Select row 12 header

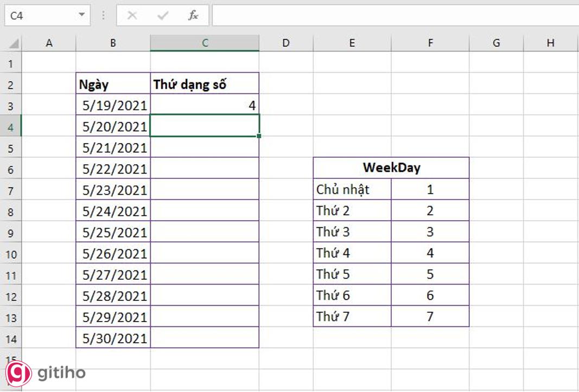[11, 297]
